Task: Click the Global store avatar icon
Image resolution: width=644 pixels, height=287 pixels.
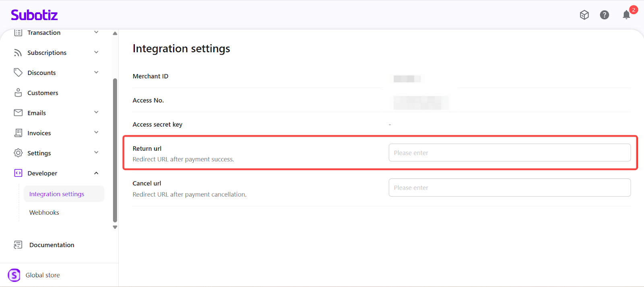Action: pyautogui.click(x=14, y=275)
